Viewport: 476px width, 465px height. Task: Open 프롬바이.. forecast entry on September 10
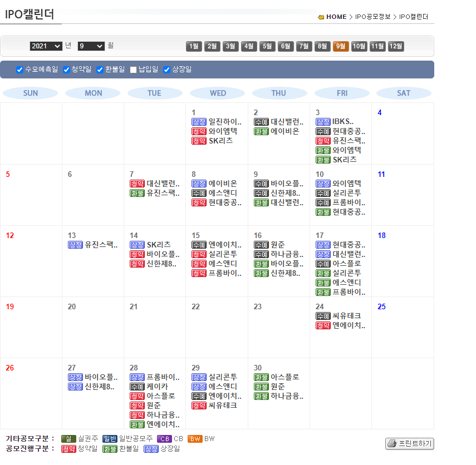point(349,202)
